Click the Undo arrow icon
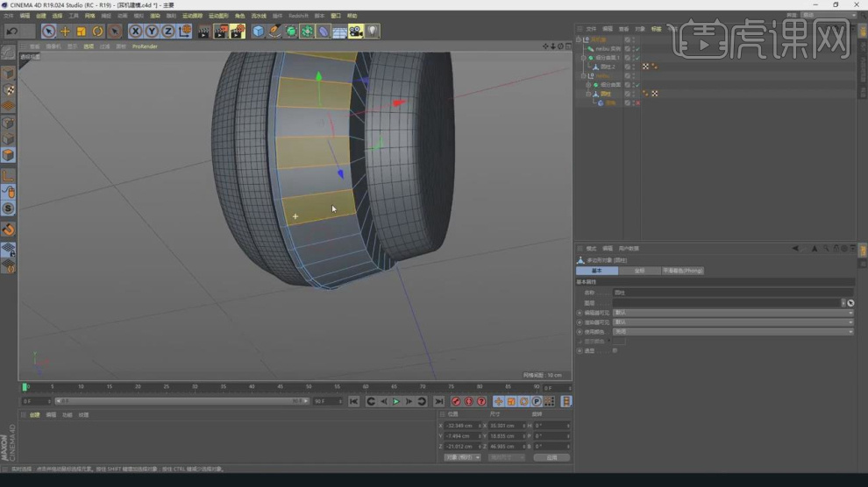Image resolution: width=868 pixels, height=487 pixels. tap(12, 32)
